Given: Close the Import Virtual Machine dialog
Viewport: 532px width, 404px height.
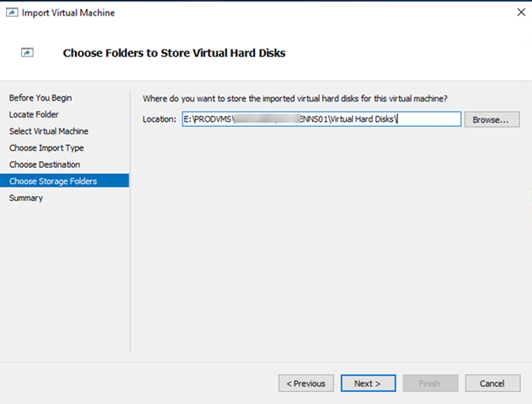Looking at the screenshot, I should pos(520,13).
